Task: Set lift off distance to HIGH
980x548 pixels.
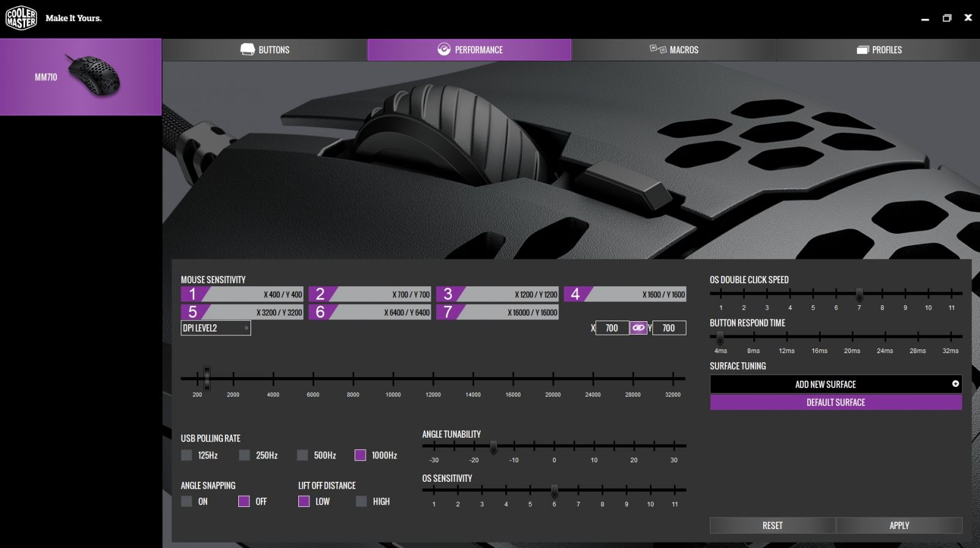Action: (x=361, y=501)
